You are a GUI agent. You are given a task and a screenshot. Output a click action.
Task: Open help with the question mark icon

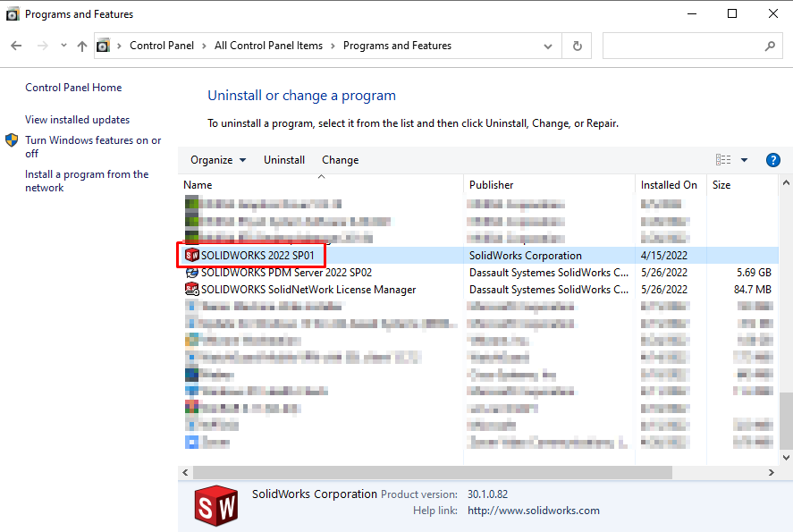tap(772, 160)
